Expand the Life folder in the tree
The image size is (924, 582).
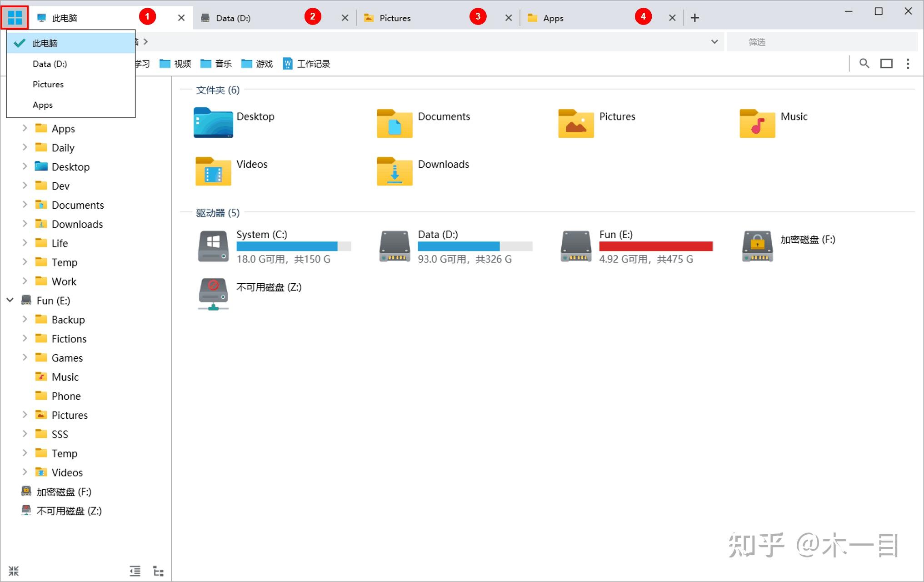pos(25,243)
